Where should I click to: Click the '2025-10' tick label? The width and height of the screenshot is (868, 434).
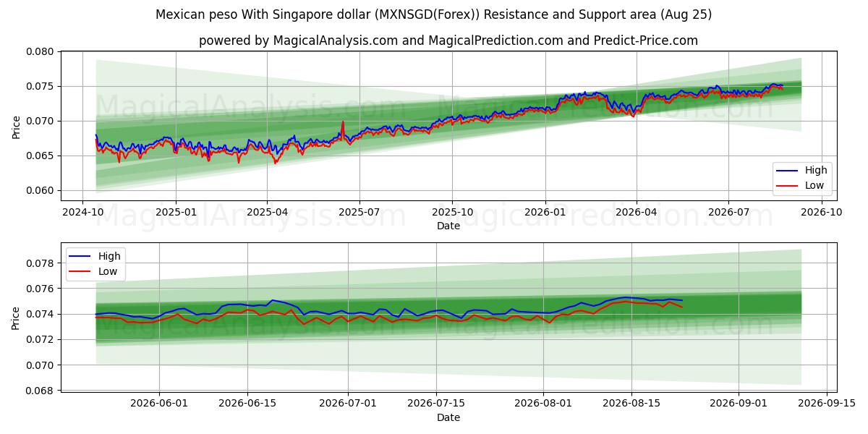click(x=452, y=212)
